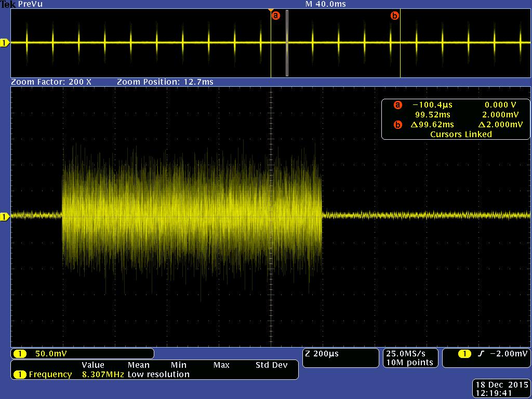Click the 'Cursors Linked' status text
Image resolution: width=532 pixels, height=399 pixels.
(x=461, y=134)
